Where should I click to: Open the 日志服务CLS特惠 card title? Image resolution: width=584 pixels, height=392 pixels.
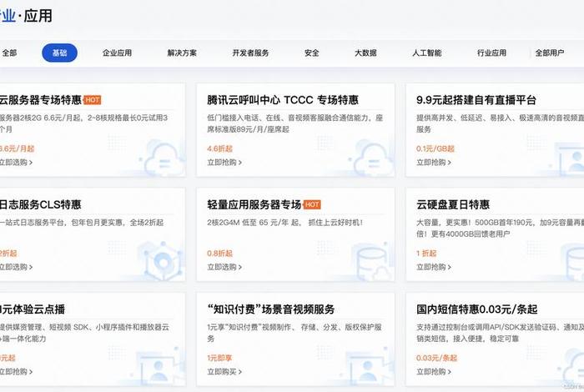coord(40,204)
